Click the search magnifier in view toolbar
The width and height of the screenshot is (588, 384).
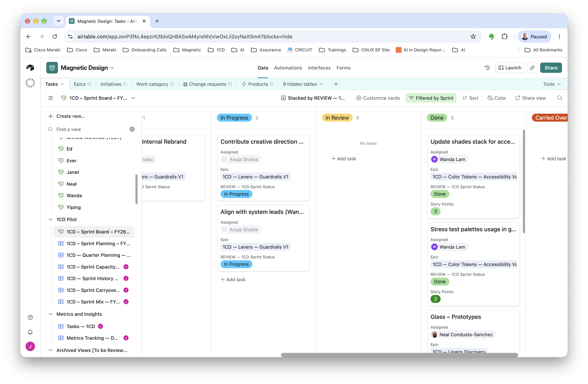560,98
